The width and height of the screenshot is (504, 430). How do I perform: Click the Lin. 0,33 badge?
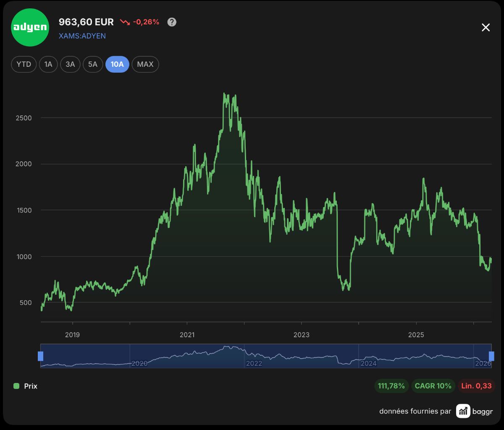pyautogui.click(x=476, y=386)
